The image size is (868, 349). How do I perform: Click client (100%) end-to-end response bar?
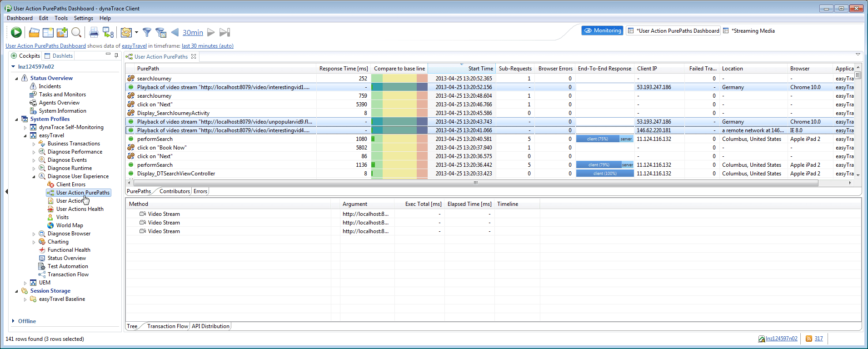(605, 174)
